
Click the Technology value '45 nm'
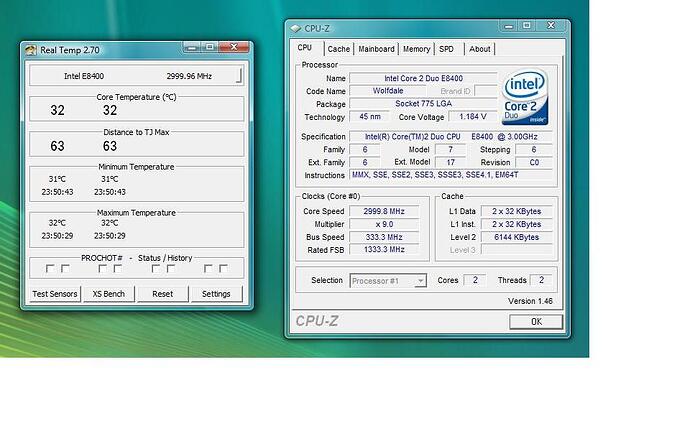370,117
